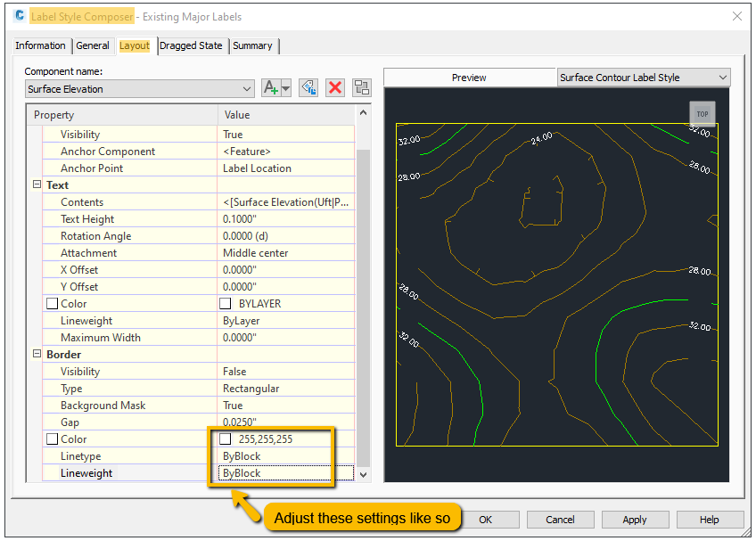Toggle the 255,255,255 color value checkbox
756x541 pixels.
[x=226, y=439]
